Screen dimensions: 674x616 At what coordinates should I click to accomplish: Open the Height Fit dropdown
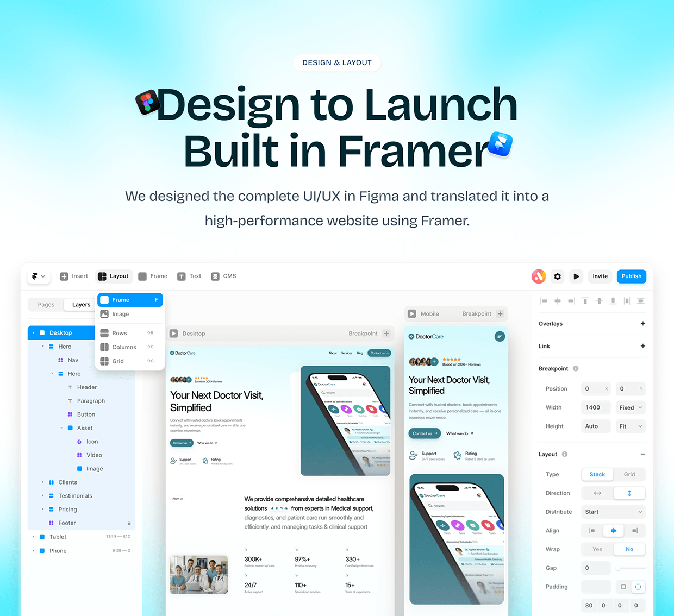click(x=631, y=426)
